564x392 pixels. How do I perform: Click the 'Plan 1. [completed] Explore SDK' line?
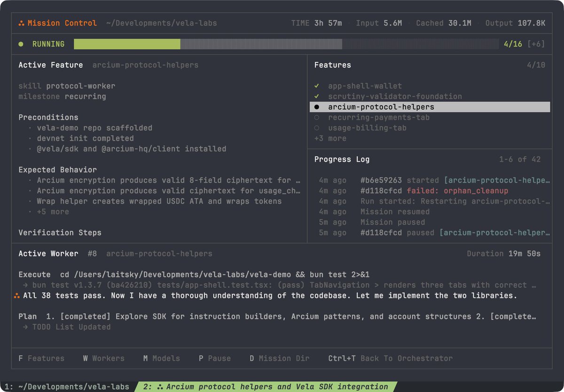[x=277, y=316]
